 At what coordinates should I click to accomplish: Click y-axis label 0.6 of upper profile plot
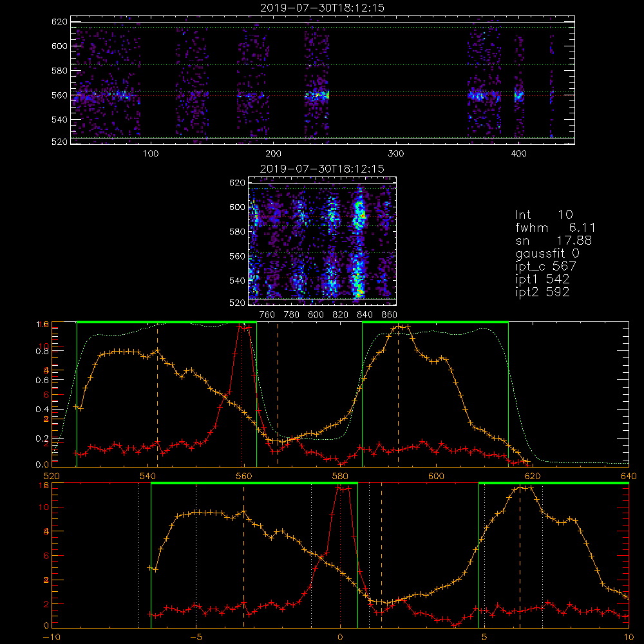[x=42, y=381]
